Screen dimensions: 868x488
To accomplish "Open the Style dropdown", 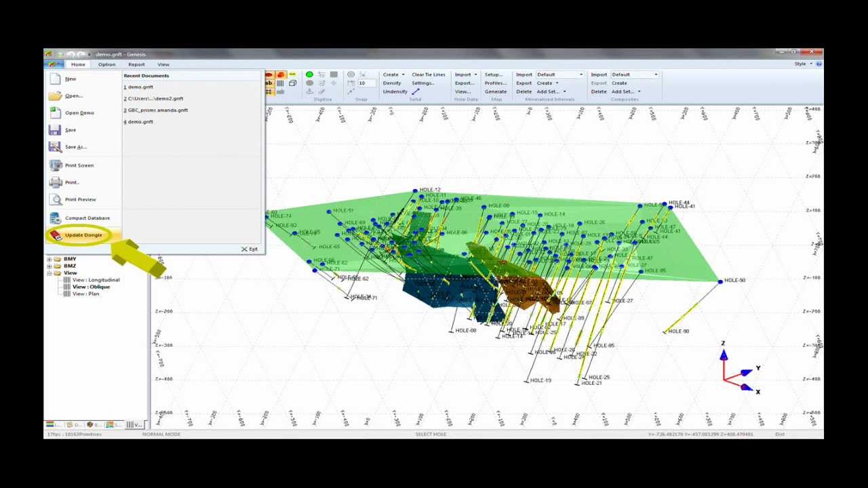I will [x=802, y=64].
